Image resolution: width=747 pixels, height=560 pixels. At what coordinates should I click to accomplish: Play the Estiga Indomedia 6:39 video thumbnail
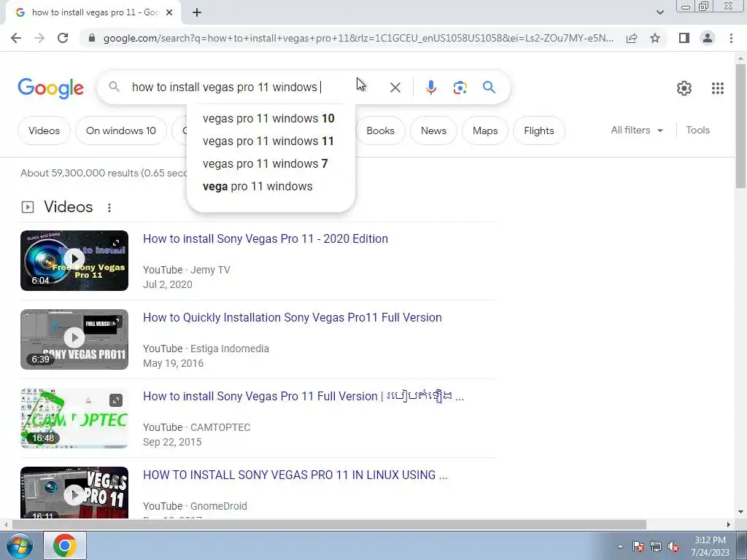[74, 340]
